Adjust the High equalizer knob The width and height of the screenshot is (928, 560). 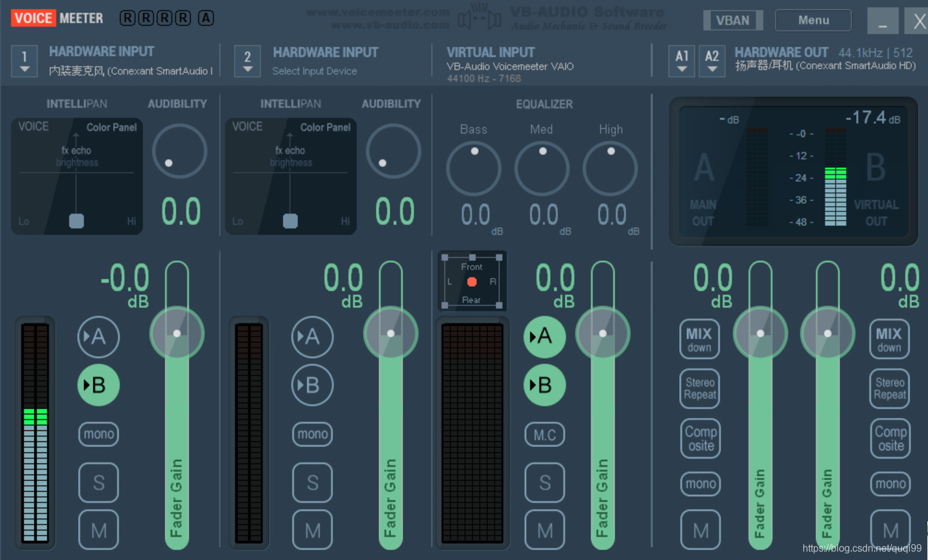point(610,169)
